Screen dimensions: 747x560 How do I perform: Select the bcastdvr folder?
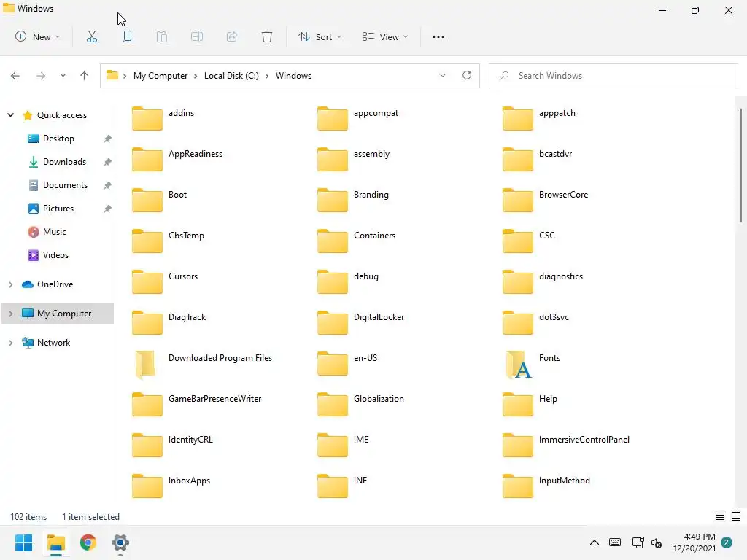click(x=538, y=158)
